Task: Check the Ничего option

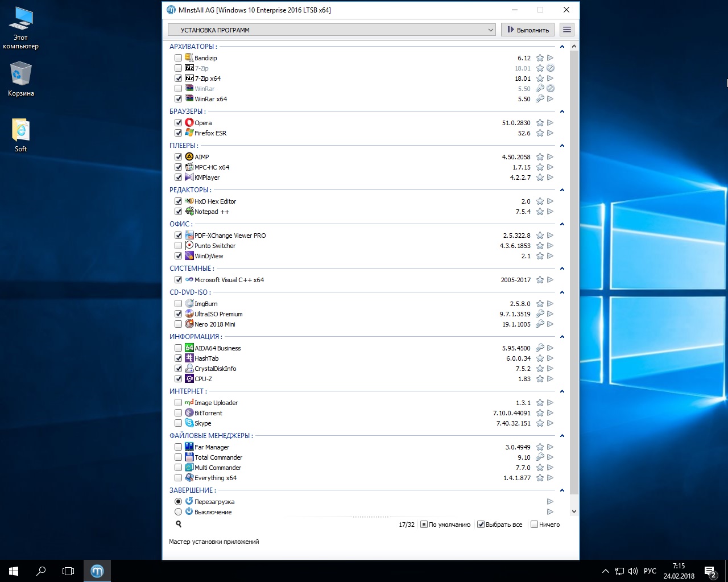Action: pos(534,525)
